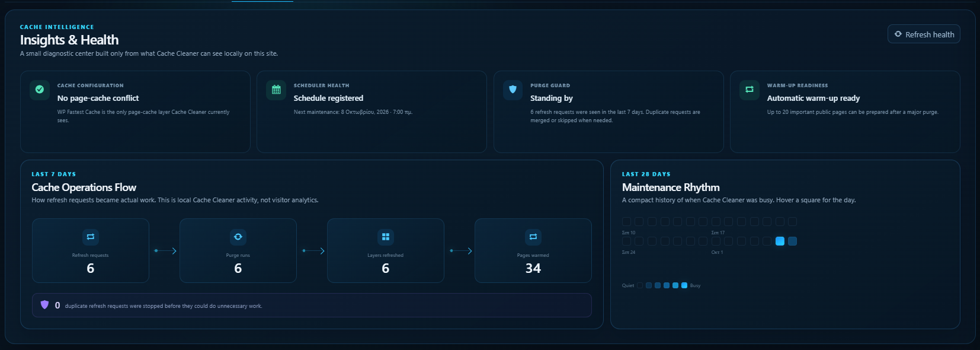Click the Layers refreshed count 6
Image resolution: width=980 pixels, height=350 pixels.
[386, 268]
